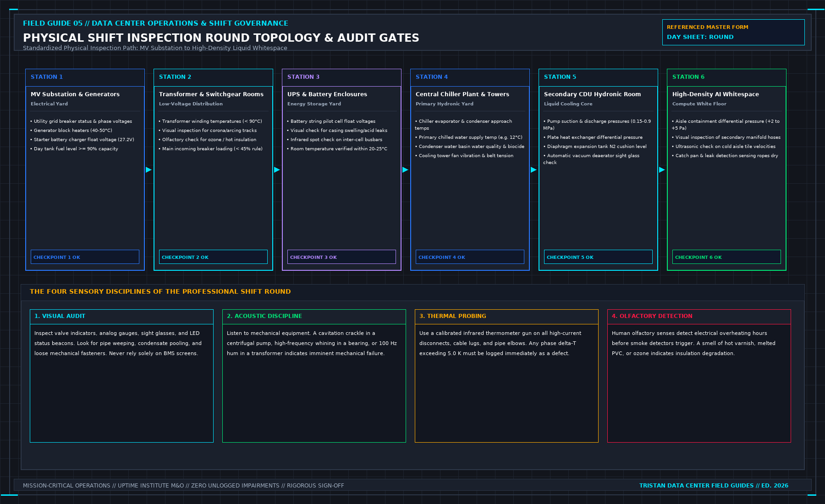Click UPS & Battery Enclosures title

point(327,94)
